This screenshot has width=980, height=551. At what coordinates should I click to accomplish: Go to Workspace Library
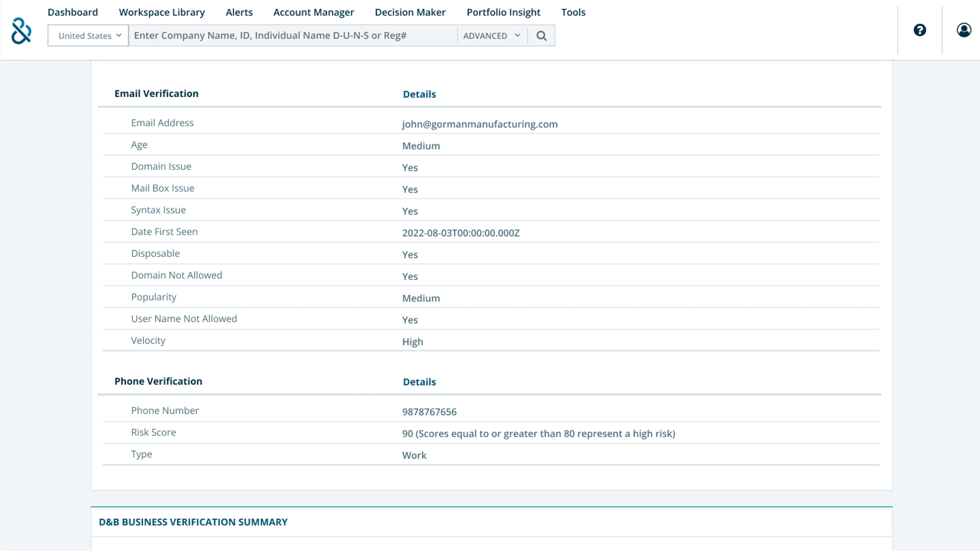162,12
